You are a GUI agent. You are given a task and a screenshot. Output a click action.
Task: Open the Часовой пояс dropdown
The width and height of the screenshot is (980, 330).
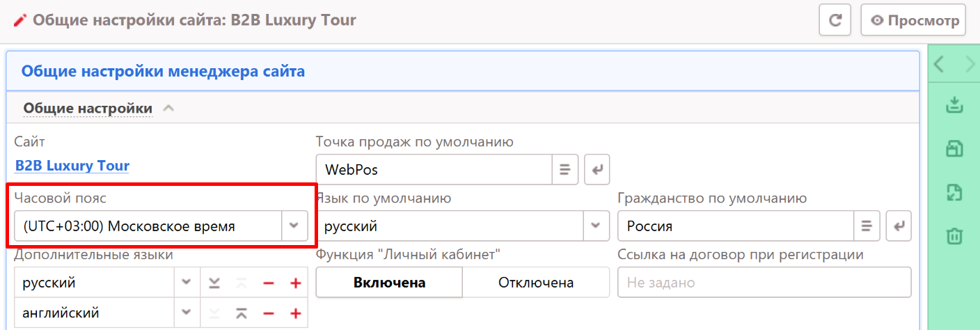294,226
